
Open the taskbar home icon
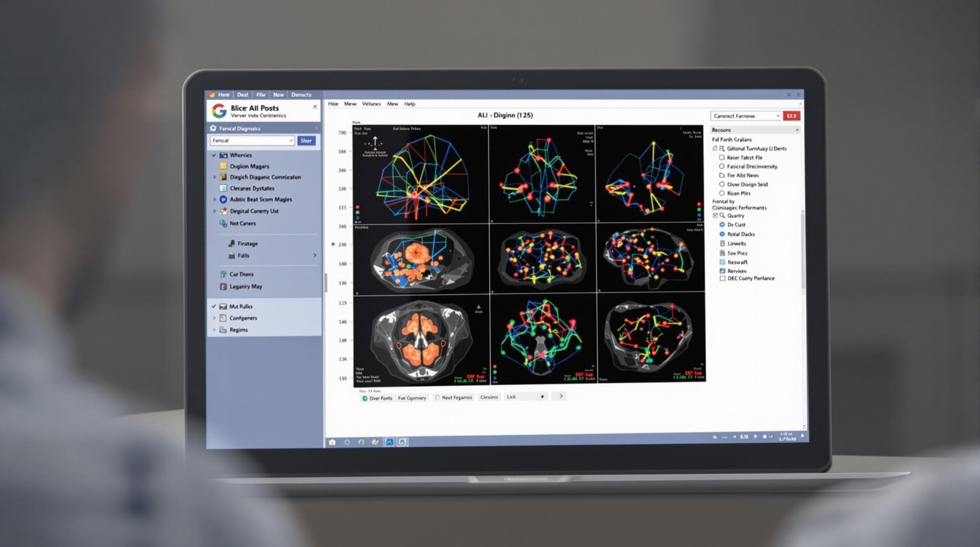pos(332,442)
